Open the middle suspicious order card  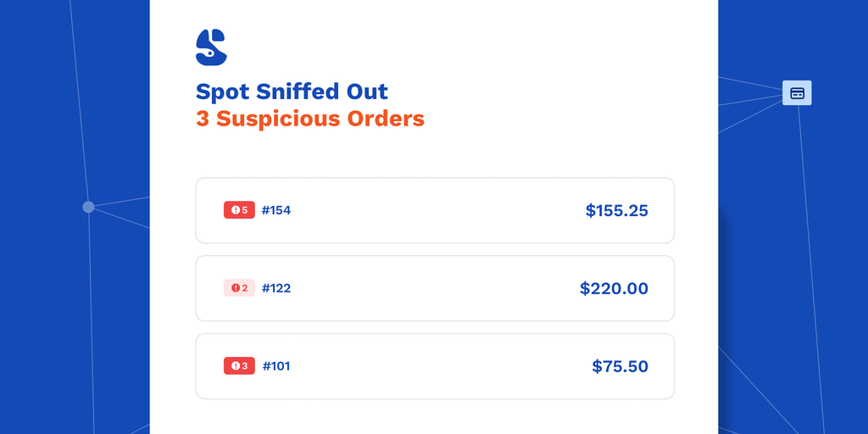435,288
